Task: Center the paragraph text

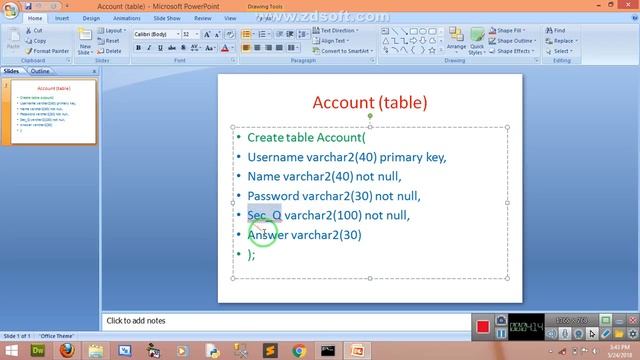Action: (257, 48)
